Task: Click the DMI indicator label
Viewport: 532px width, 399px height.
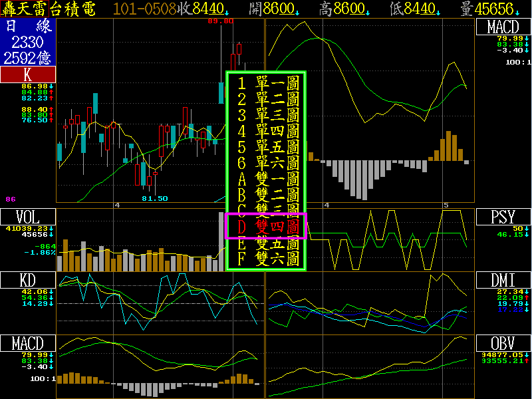Action: [x=503, y=280]
